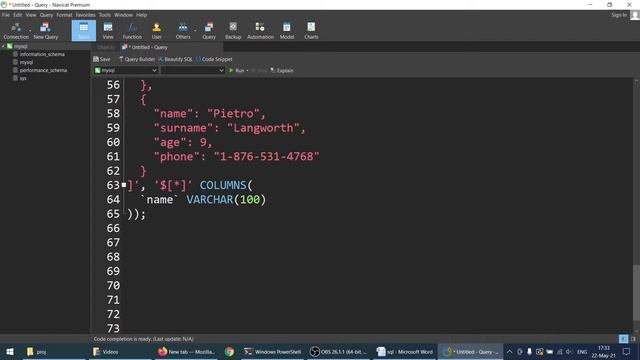Screen dimensions: 640x360
Task: Toggle the right pane icon in status bar
Action: [x=633, y=339]
